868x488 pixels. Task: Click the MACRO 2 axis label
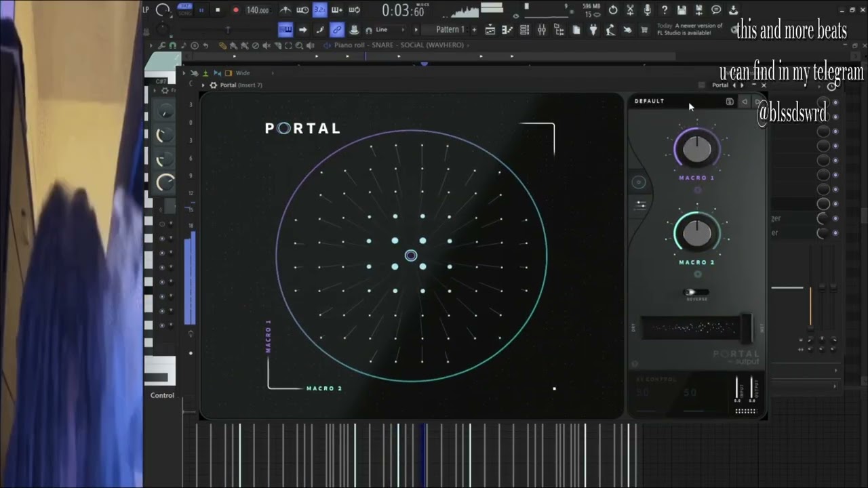324,388
